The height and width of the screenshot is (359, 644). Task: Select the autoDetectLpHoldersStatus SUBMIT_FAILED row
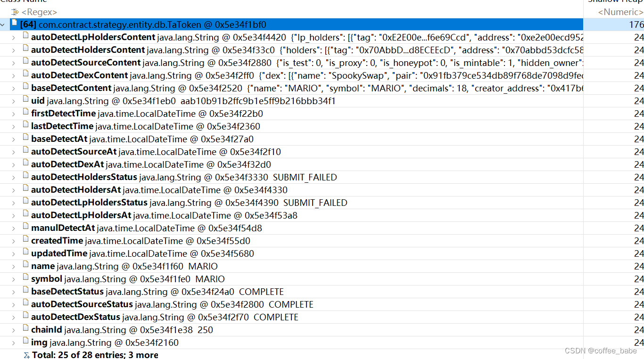click(x=322, y=203)
